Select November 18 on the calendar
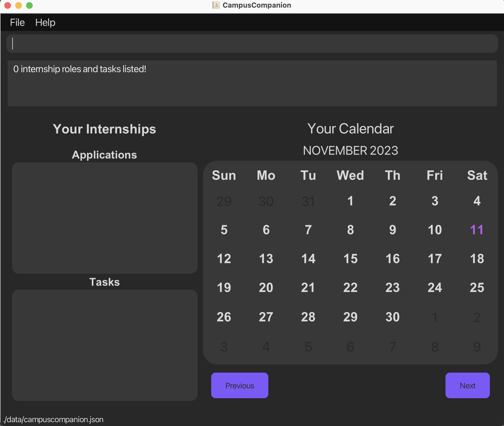The width and height of the screenshot is (504, 426). tap(477, 259)
